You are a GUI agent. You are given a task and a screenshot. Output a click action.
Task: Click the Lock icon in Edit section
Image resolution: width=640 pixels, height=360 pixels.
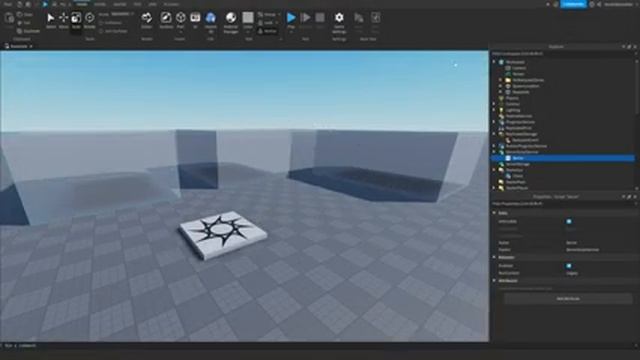(260, 23)
